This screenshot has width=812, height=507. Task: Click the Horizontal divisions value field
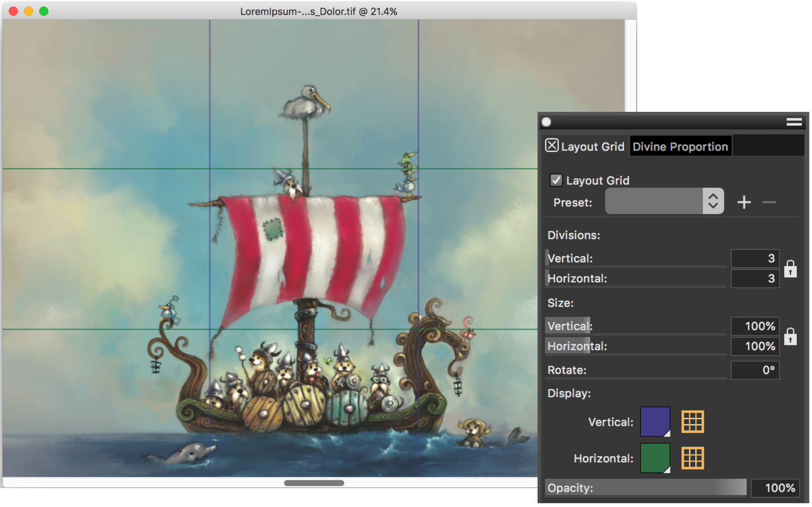coord(755,278)
